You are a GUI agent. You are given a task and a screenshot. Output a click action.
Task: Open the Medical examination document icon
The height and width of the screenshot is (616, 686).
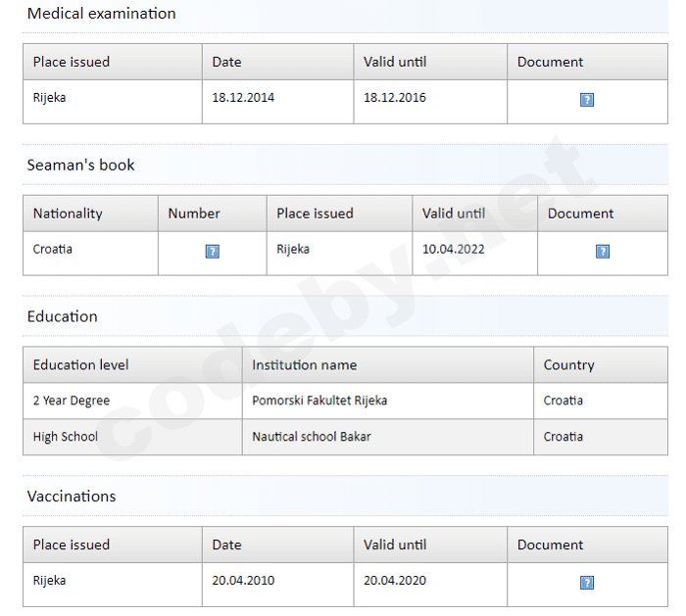[x=587, y=100]
